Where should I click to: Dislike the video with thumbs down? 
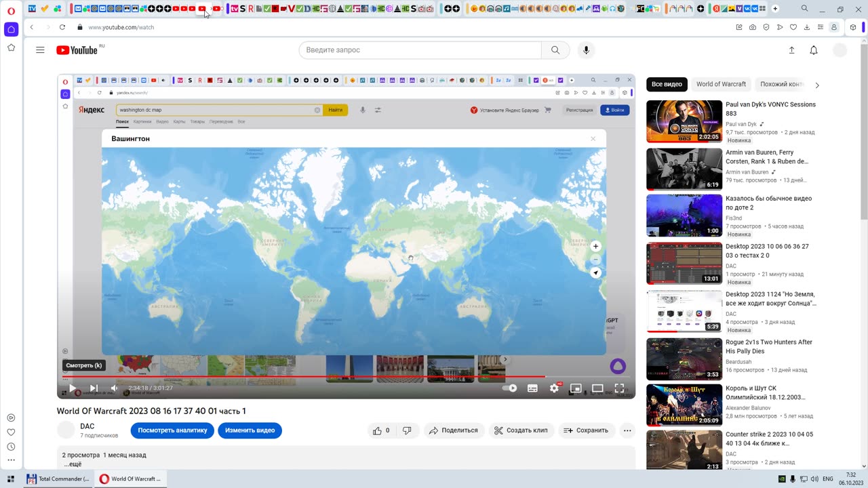(x=408, y=430)
